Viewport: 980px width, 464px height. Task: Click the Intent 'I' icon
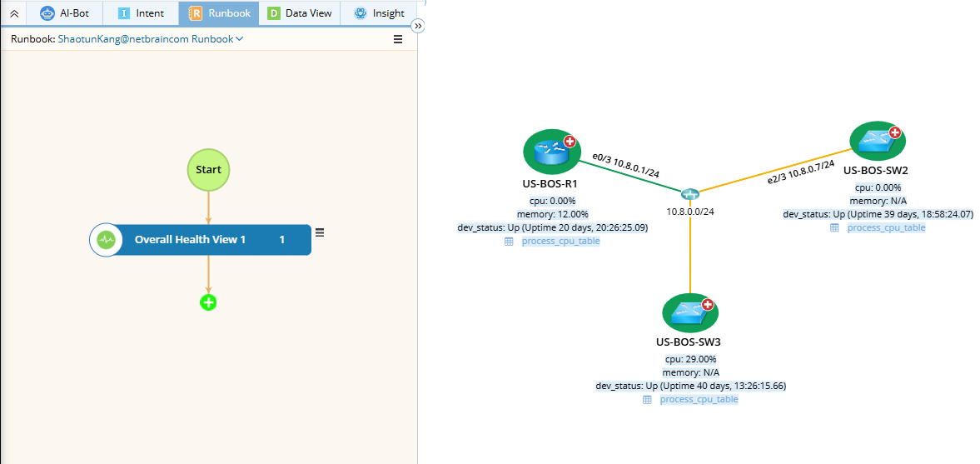(x=124, y=13)
